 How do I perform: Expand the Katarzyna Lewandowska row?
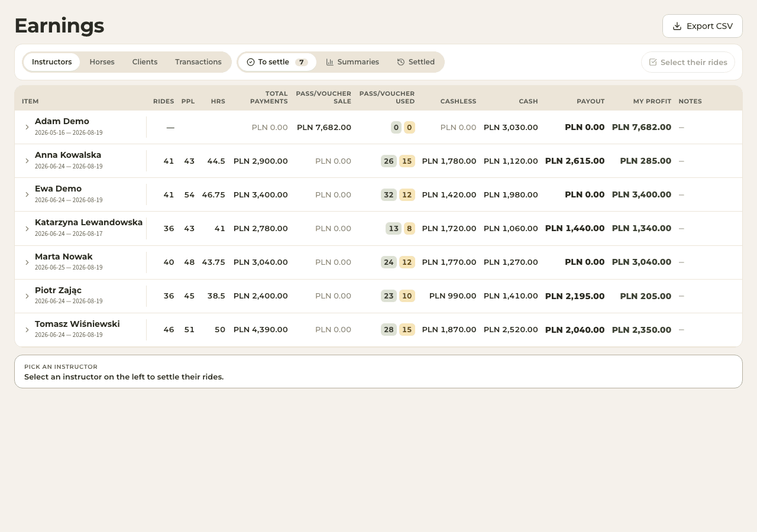(x=27, y=228)
